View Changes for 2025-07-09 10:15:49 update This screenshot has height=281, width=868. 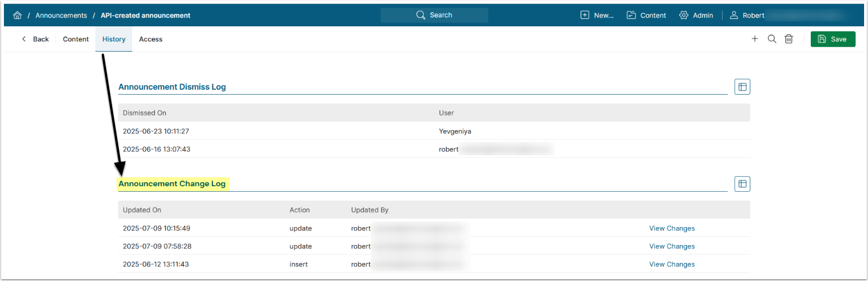pyautogui.click(x=672, y=228)
